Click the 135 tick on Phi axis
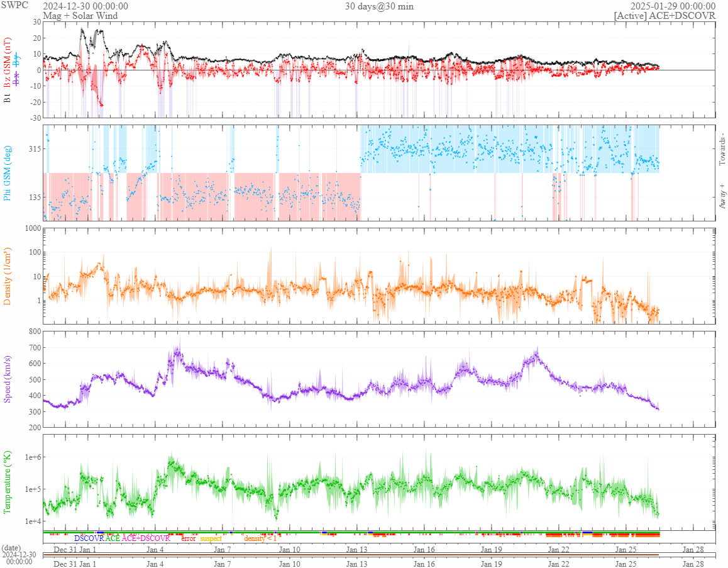Viewport: 728px width, 568px height. (35, 197)
